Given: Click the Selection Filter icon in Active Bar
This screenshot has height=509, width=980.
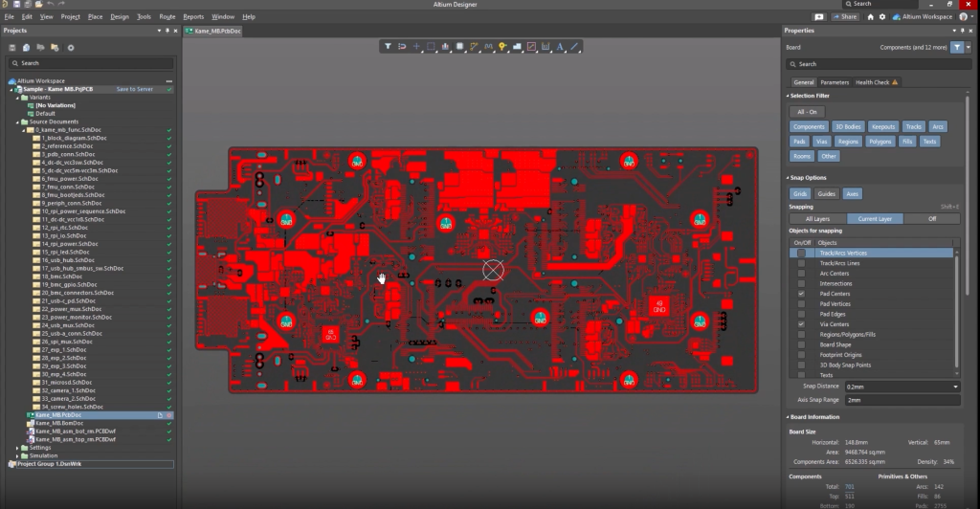Looking at the screenshot, I should [x=388, y=46].
